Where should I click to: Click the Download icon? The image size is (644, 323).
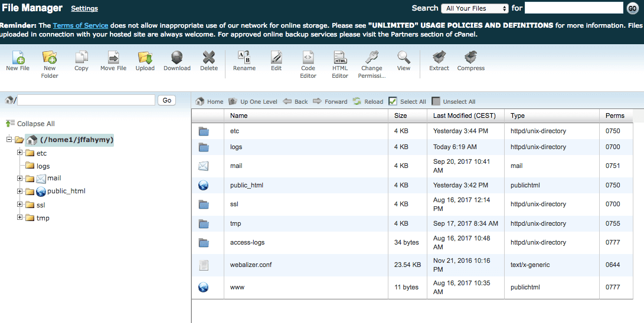[x=177, y=58]
